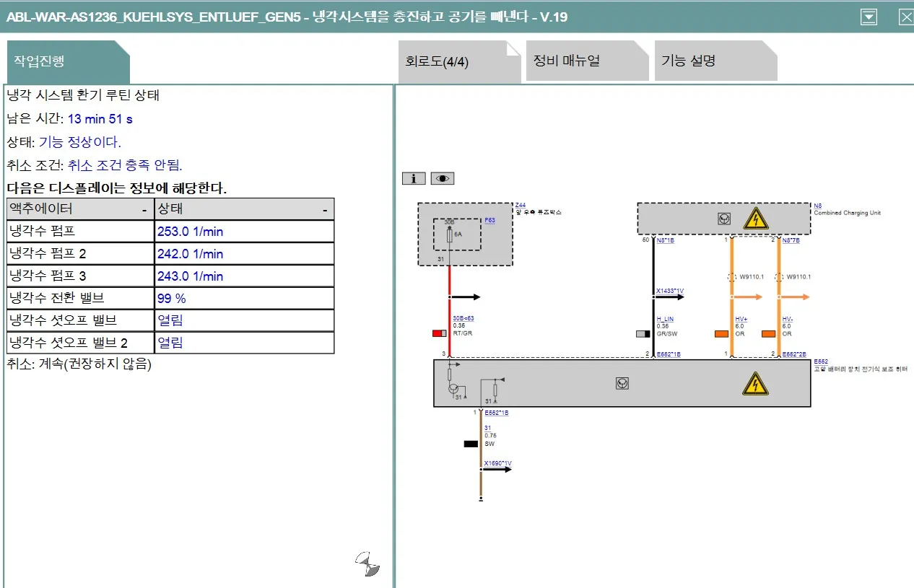Click high-voltage warning icon in E552 heater block

click(x=755, y=383)
